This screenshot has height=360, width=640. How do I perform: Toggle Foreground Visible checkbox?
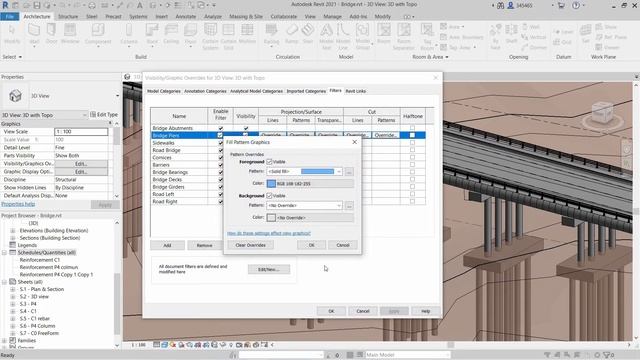tap(269, 162)
